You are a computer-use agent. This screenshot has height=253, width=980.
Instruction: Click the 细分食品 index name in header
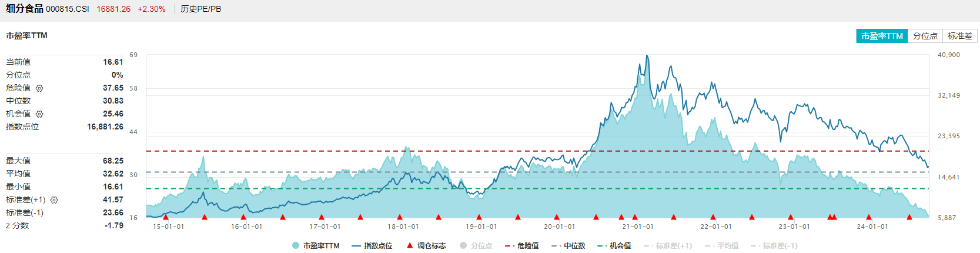25,9
